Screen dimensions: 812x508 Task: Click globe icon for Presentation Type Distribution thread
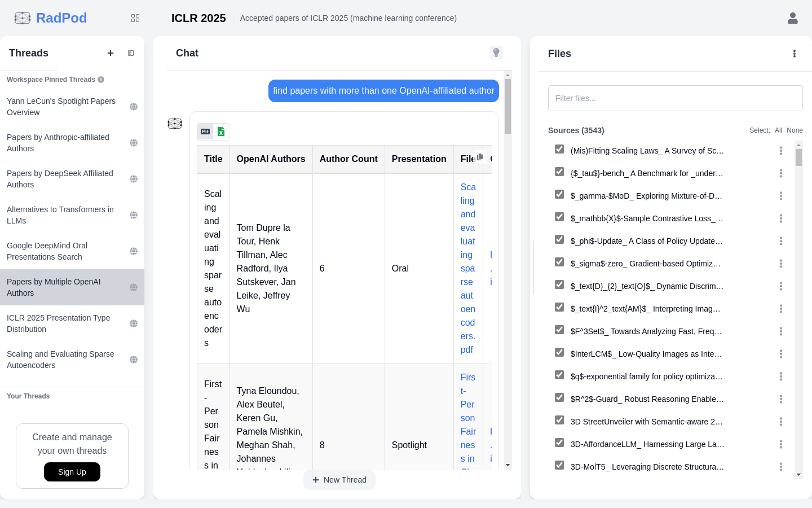tap(134, 323)
